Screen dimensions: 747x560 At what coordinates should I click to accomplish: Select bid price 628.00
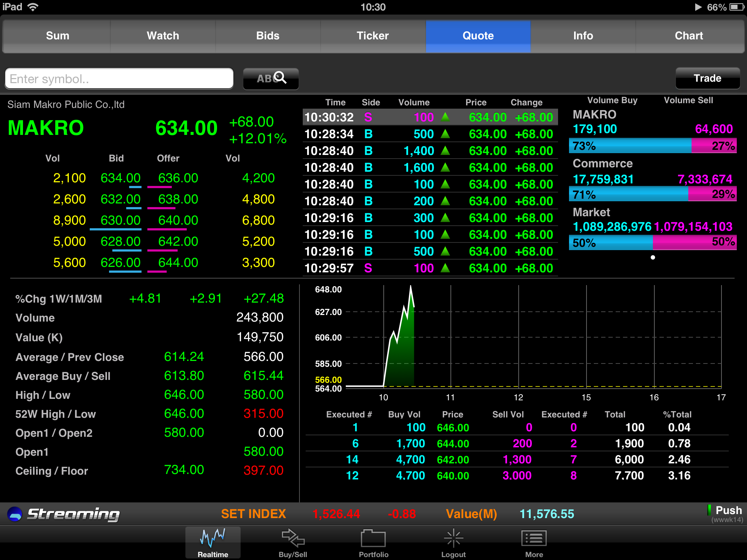(120, 241)
